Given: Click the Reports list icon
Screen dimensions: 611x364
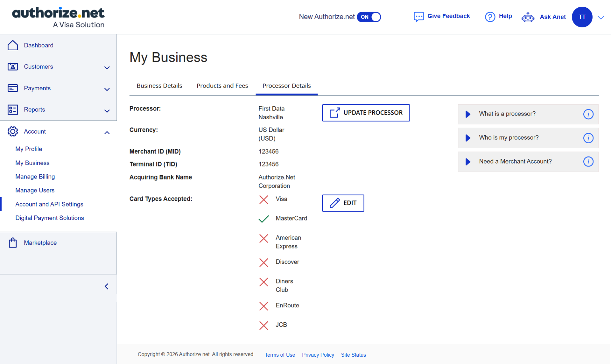Looking at the screenshot, I should pos(13,109).
